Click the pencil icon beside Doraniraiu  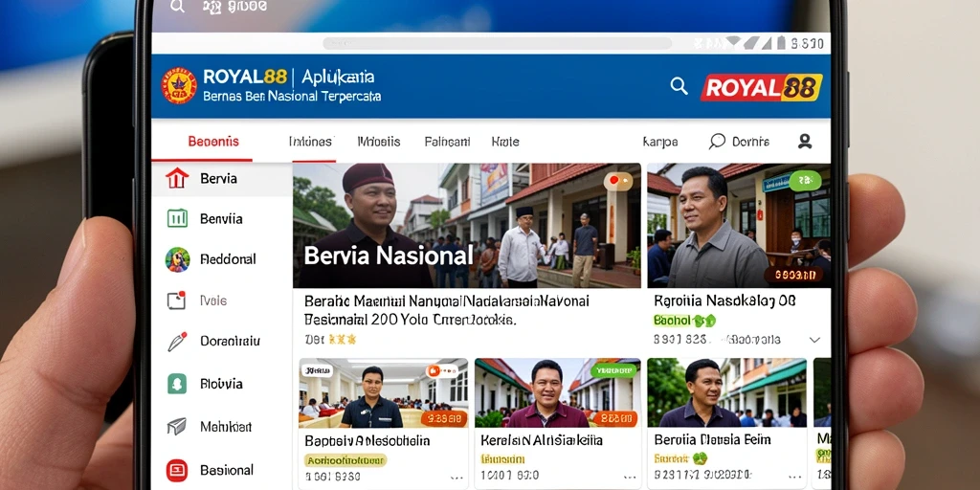[x=177, y=342]
